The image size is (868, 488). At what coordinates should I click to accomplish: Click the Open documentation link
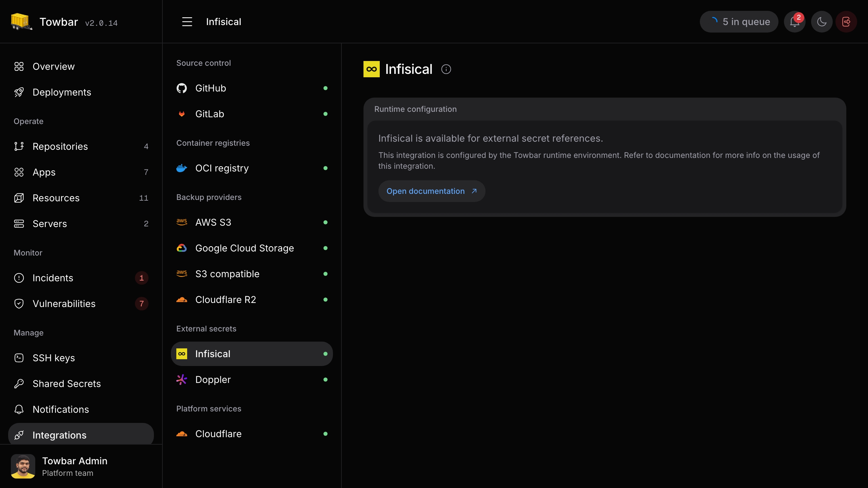click(x=432, y=191)
